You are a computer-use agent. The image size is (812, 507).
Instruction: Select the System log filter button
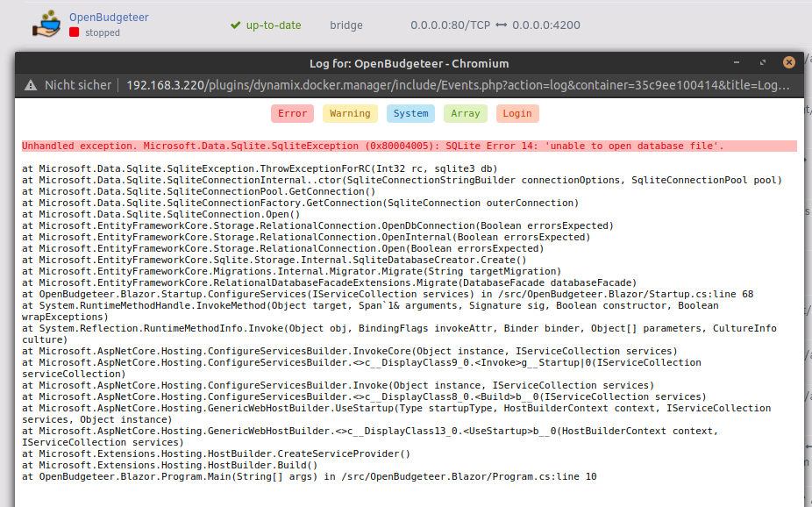[410, 113]
